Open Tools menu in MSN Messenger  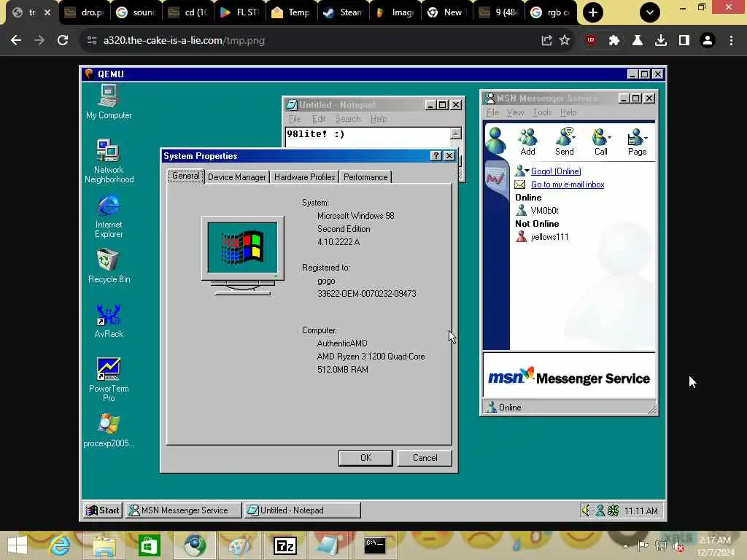pyautogui.click(x=542, y=112)
